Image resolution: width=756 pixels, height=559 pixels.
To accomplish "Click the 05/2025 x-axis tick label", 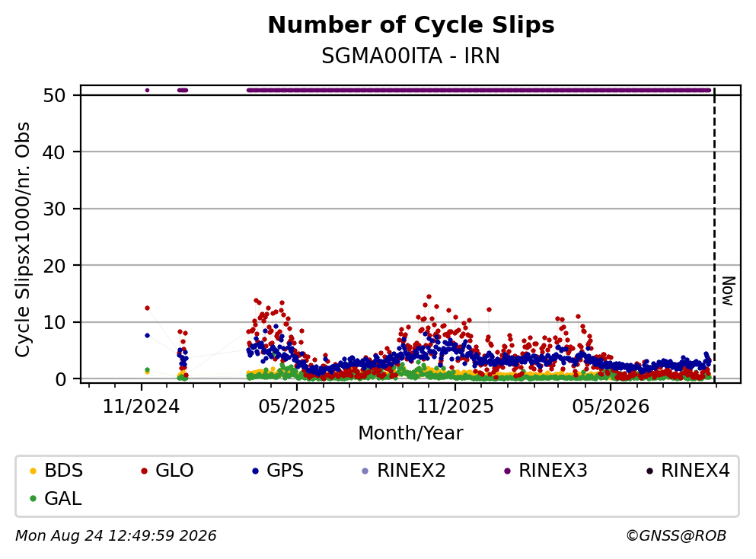I will click(296, 407).
